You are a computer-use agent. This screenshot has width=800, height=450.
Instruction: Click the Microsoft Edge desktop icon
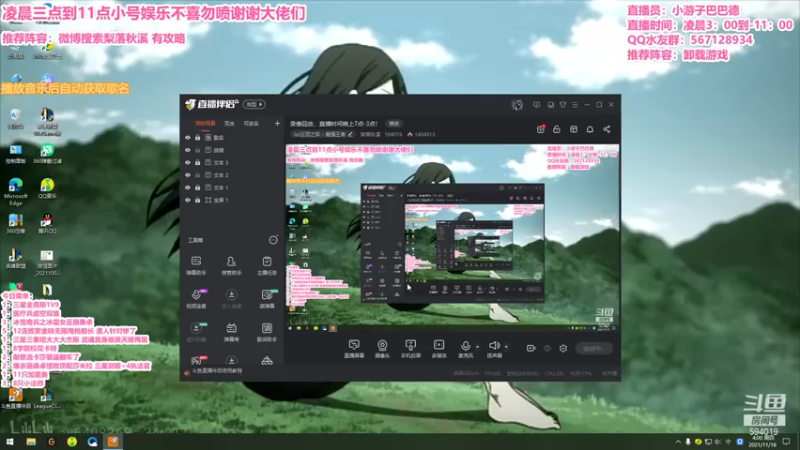(15, 192)
